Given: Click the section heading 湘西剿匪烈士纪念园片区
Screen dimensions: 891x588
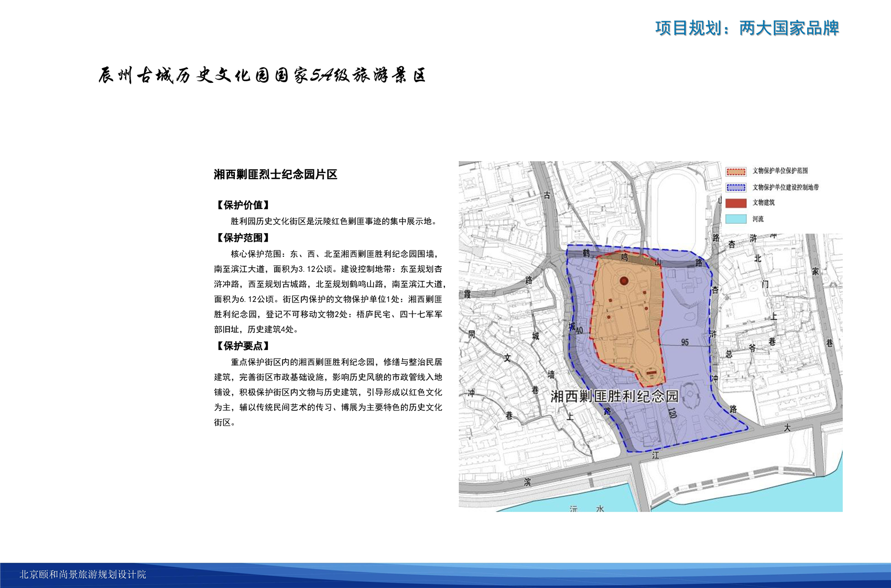Looking at the screenshot, I should pos(275,175).
